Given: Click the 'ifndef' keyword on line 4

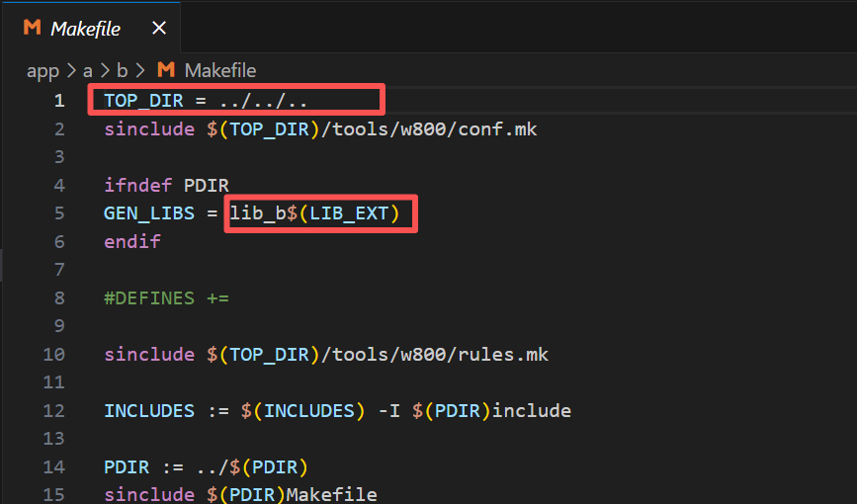Looking at the screenshot, I should (138, 185).
